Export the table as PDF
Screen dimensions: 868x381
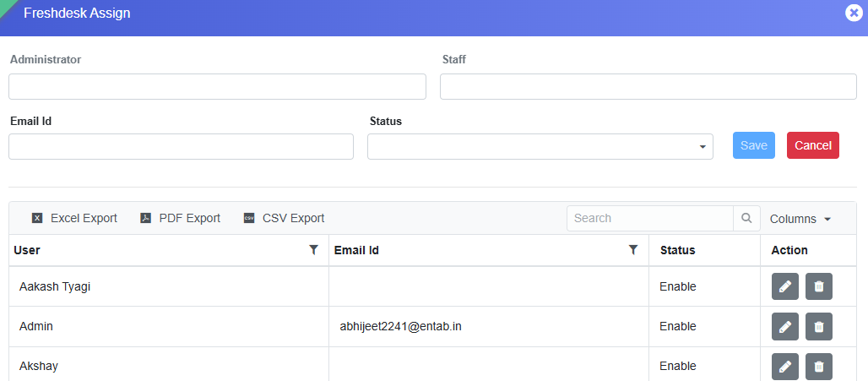181,218
